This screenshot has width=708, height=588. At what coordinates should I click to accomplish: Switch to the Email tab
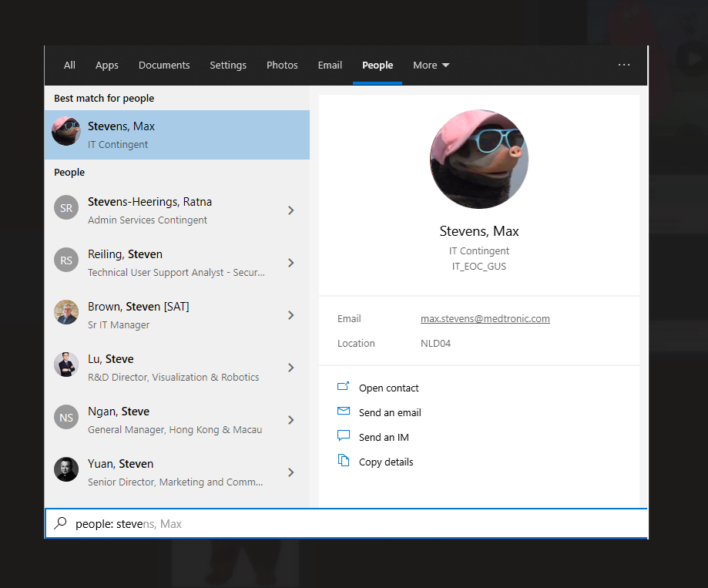330,66
